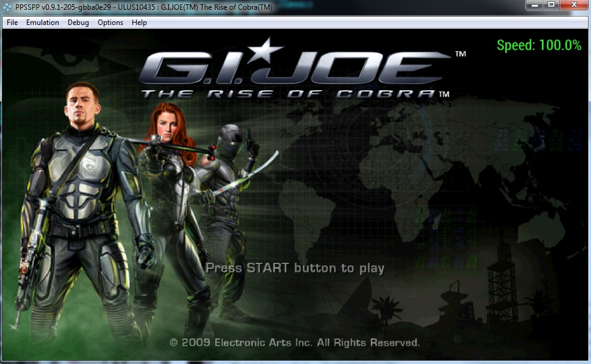
Task: Click the PPSSPP app icon in title bar
Action: (x=7, y=7)
